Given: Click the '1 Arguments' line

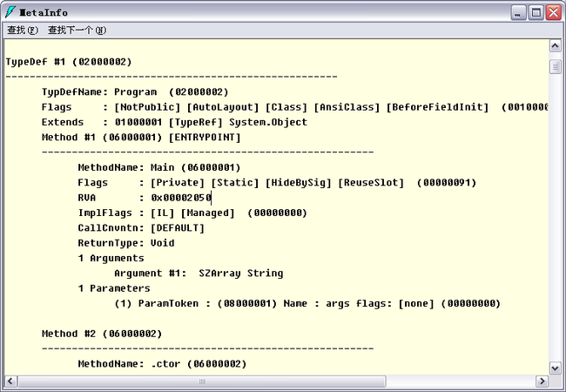Looking at the screenshot, I should tap(111, 259).
